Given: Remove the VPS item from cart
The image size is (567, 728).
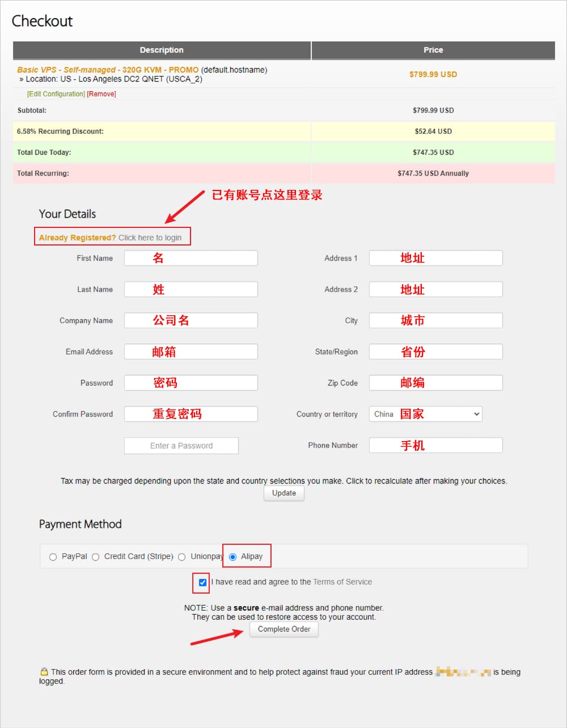Looking at the screenshot, I should tap(101, 94).
